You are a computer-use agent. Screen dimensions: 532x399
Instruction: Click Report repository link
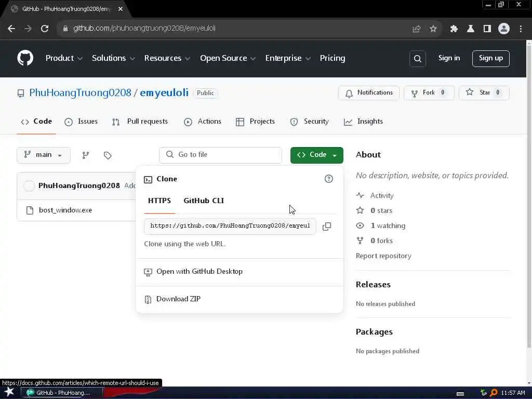[x=383, y=256]
